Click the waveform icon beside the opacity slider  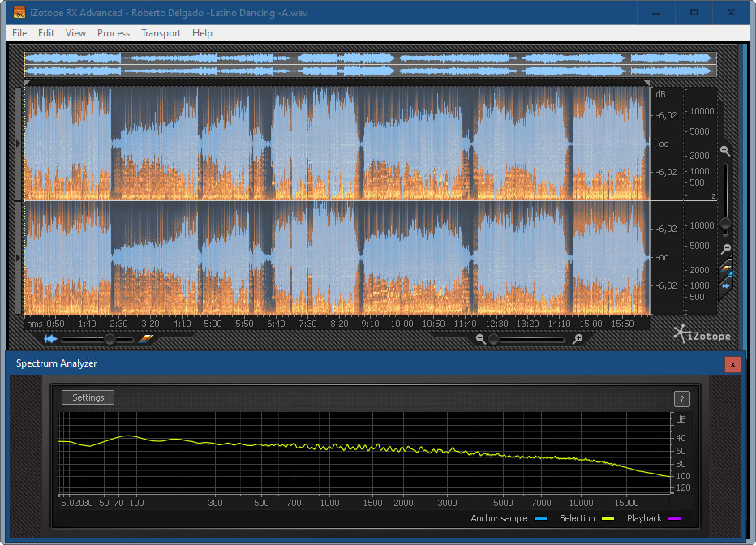[x=50, y=339]
